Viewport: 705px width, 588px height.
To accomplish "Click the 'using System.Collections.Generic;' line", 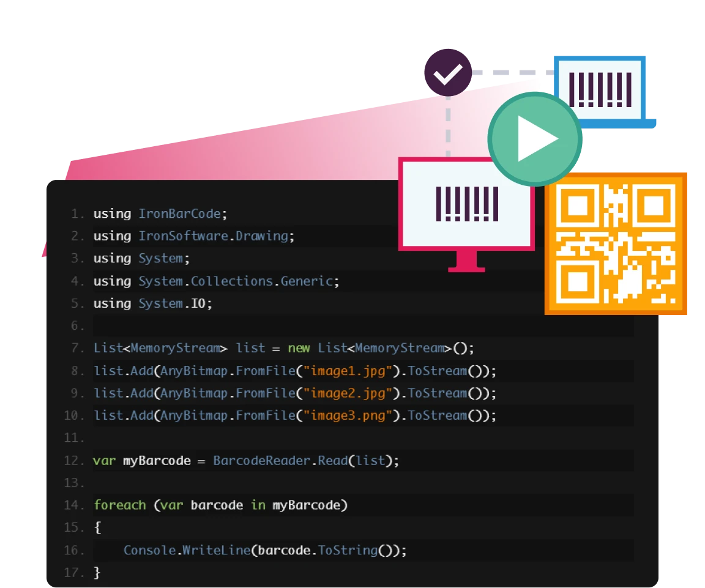I will pos(216,281).
